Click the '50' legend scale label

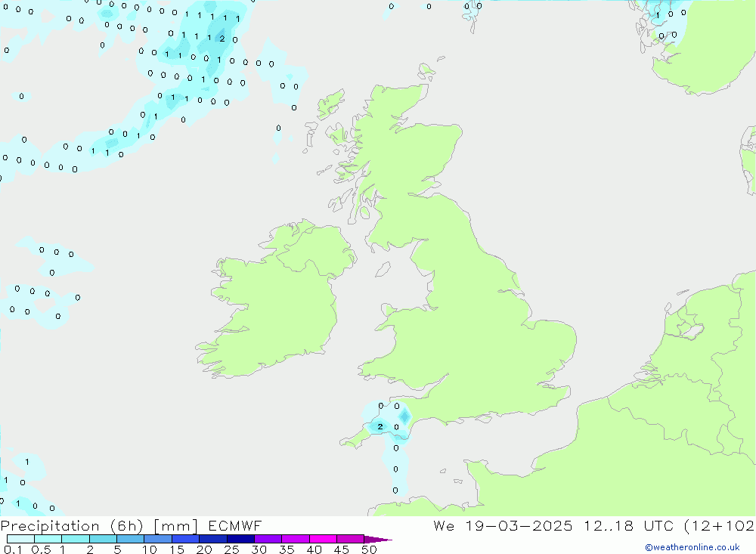coord(369,549)
